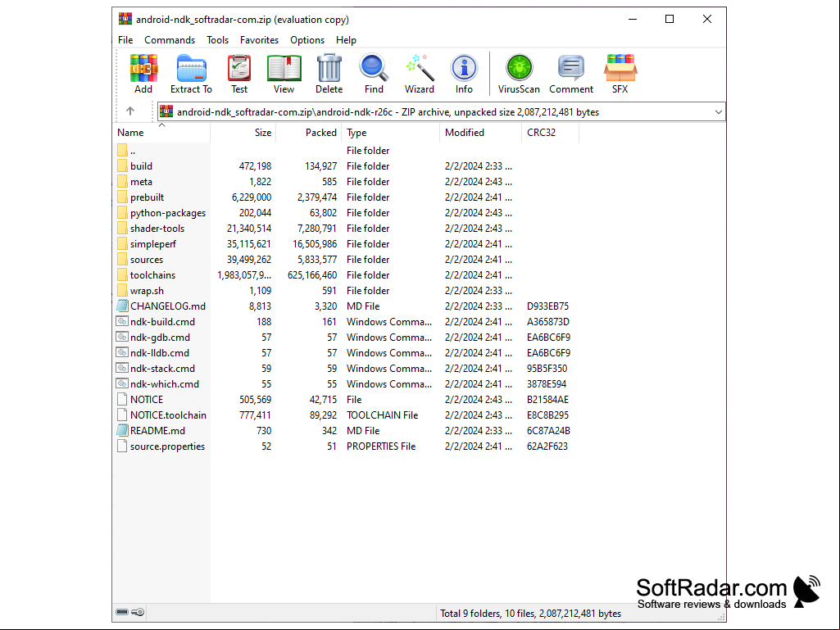The height and width of the screenshot is (630, 840).
Task: Select the ndk-gdb.cmd file
Action: 160,337
